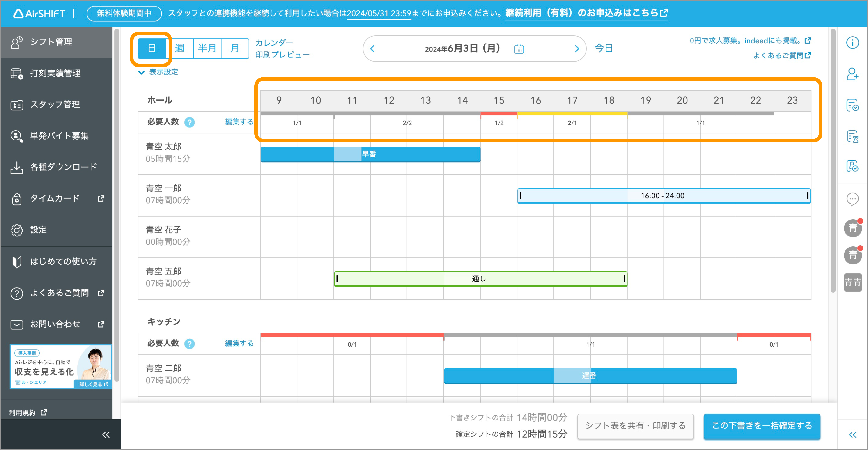Open タイムカード in the sidebar
Screen dimensions: 868x450
click(x=56, y=198)
